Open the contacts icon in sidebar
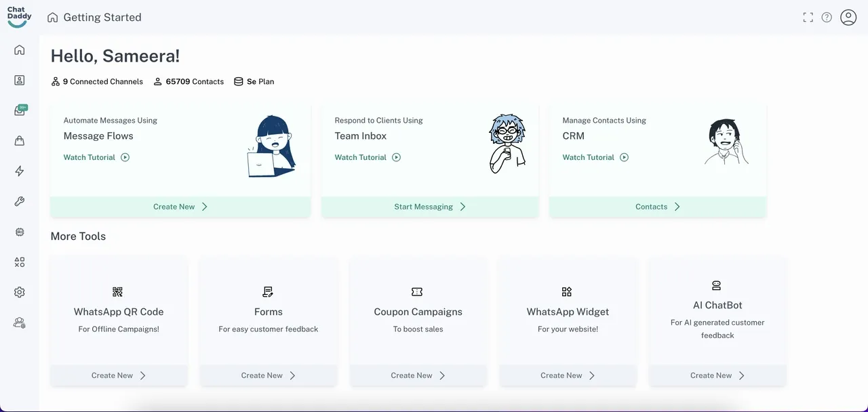The image size is (868, 412). (x=20, y=80)
